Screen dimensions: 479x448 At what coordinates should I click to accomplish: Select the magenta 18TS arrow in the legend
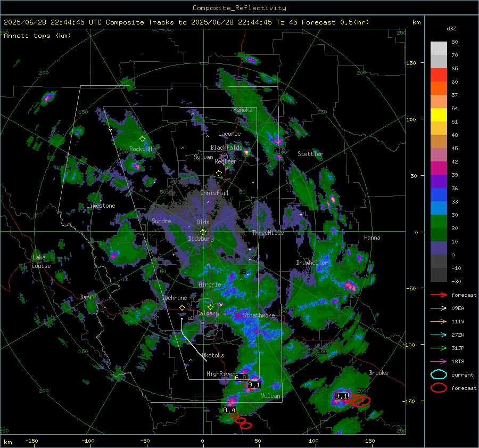pos(439,362)
